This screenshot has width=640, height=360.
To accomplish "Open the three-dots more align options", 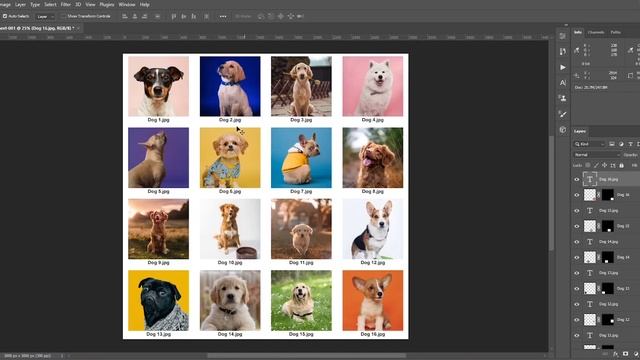I will coord(223,16).
